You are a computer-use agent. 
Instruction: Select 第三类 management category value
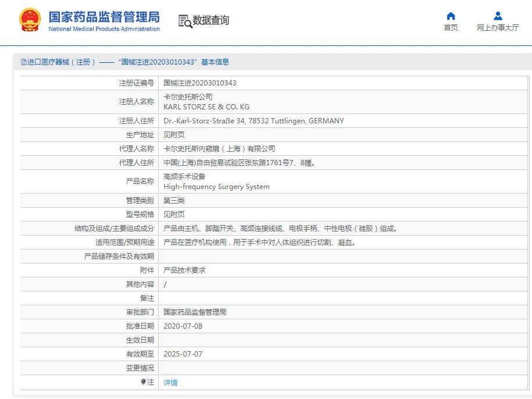click(174, 201)
